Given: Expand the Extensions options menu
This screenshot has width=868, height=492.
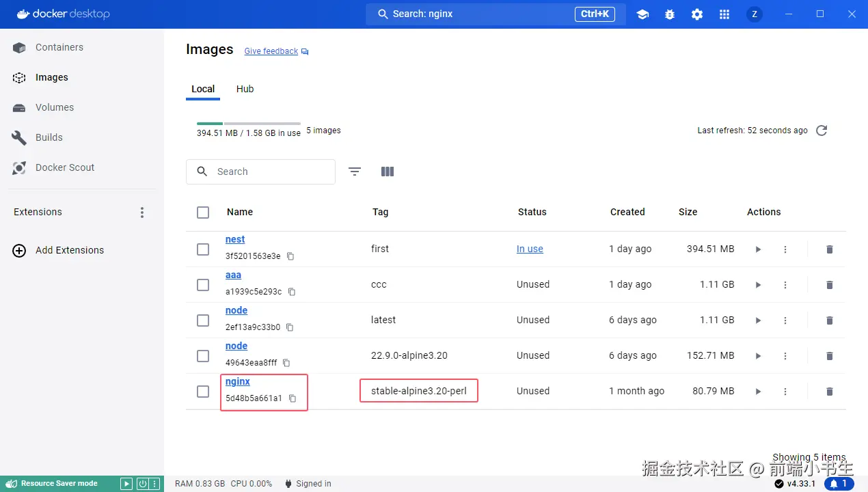Looking at the screenshot, I should (x=142, y=213).
